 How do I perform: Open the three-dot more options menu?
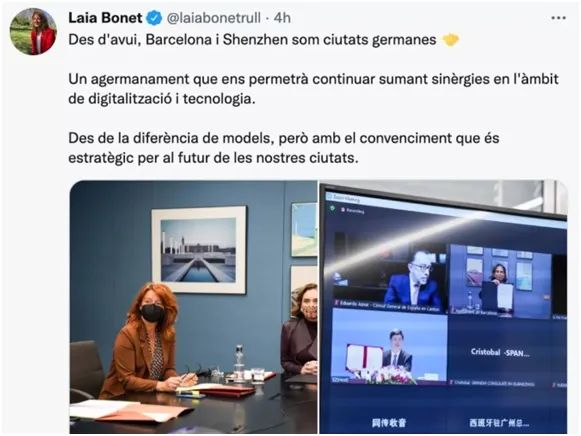click(558, 18)
